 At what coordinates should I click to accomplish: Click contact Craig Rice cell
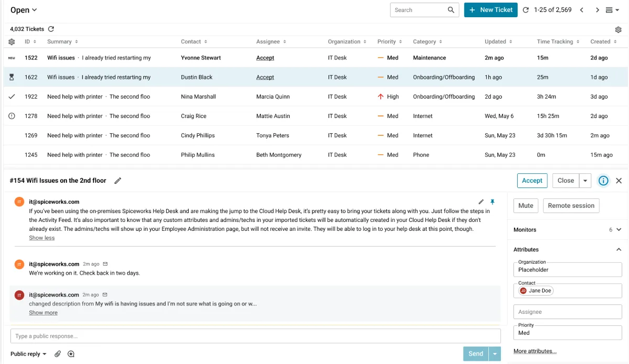coord(193,116)
